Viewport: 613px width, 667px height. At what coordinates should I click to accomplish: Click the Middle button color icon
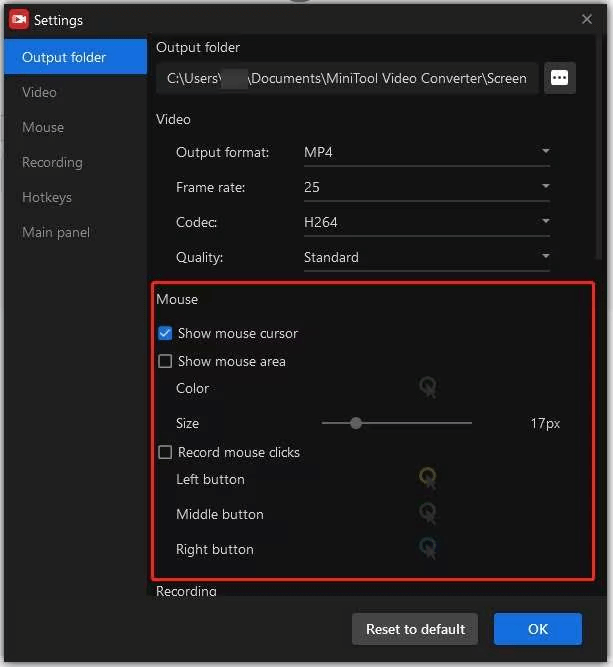pos(428,513)
